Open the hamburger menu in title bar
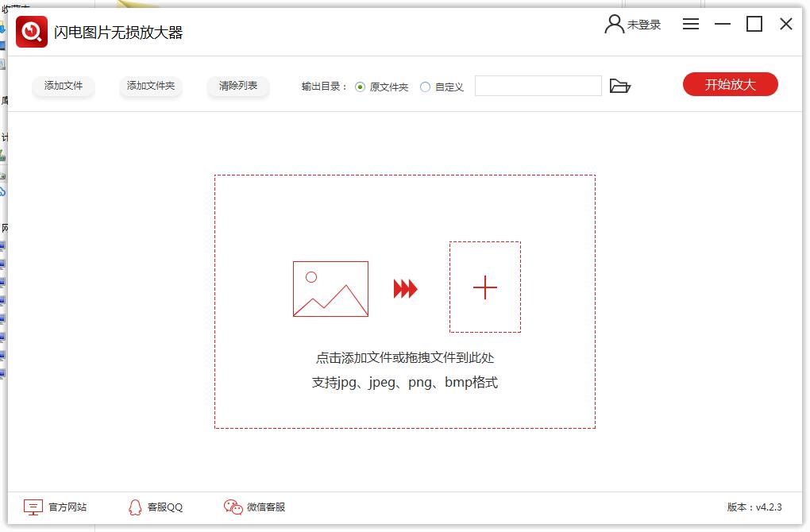The image size is (810, 532). pos(690,24)
